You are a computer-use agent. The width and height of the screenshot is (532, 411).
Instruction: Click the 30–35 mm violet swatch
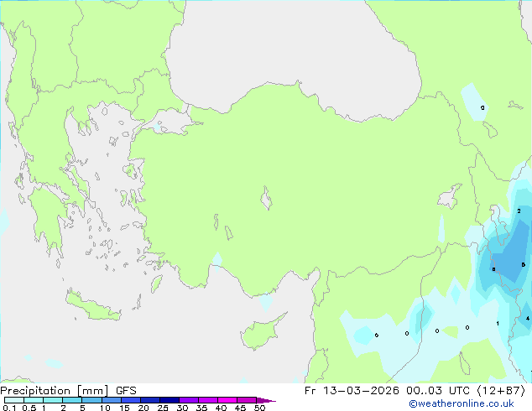click(x=189, y=400)
